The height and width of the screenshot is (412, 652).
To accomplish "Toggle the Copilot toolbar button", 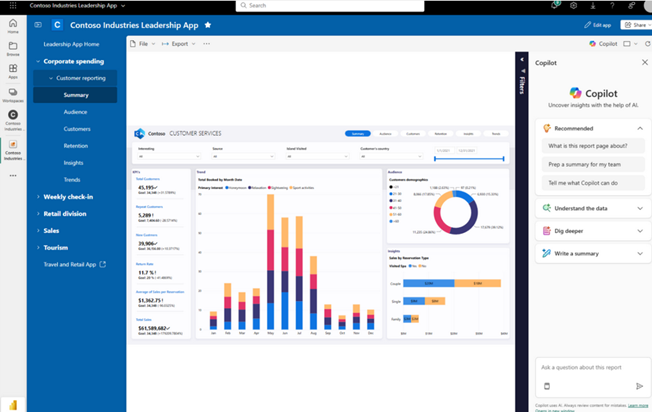I will 603,44.
